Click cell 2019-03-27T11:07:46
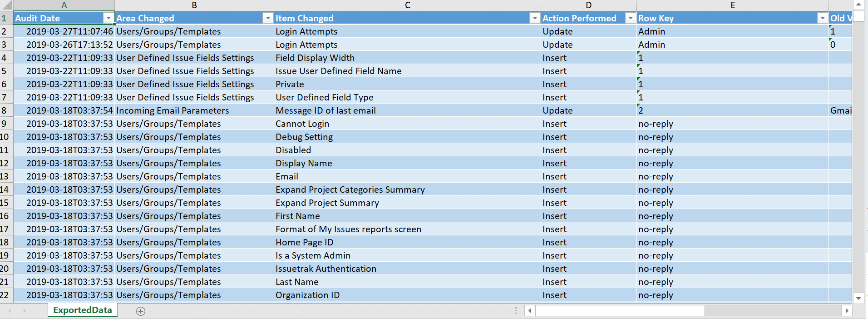 point(64,31)
